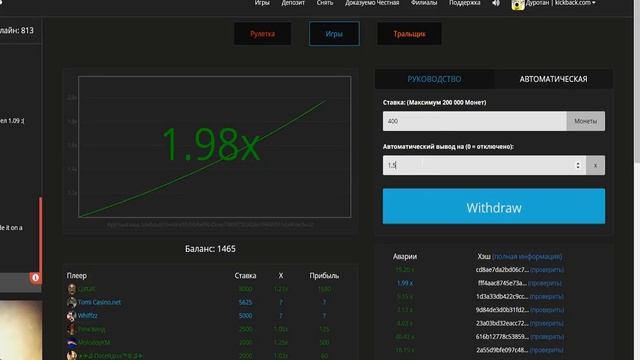This screenshot has width=640, height=360.
Task: Verify the hash cd8ae7da2bd06c7 via проверить
Action: [547, 270]
